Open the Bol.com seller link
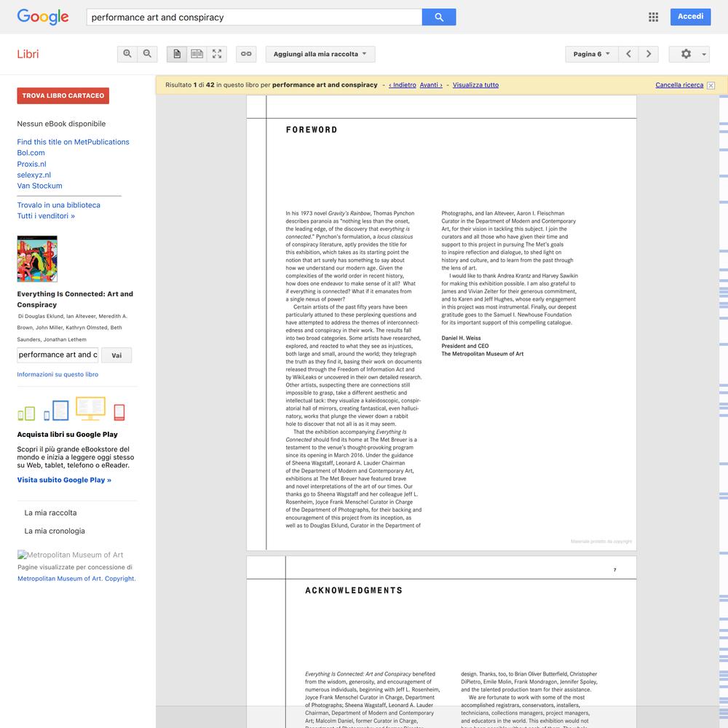This screenshot has height=728, width=728. click(31, 153)
